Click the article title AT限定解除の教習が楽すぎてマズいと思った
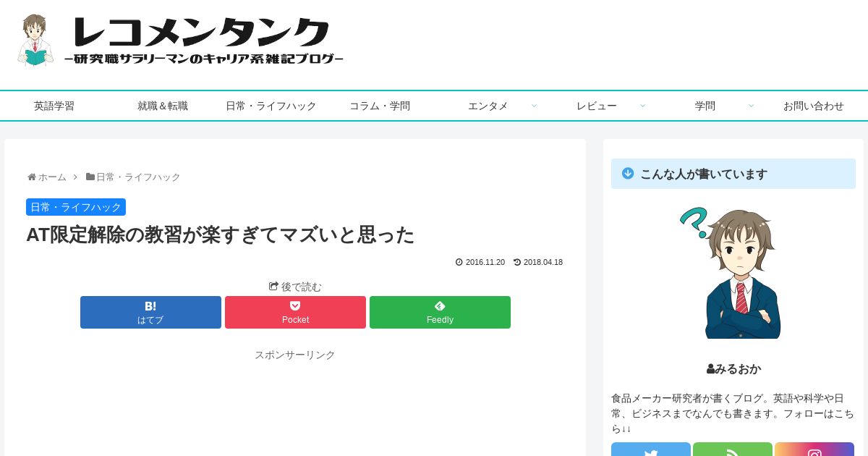The image size is (868, 456). click(x=221, y=235)
